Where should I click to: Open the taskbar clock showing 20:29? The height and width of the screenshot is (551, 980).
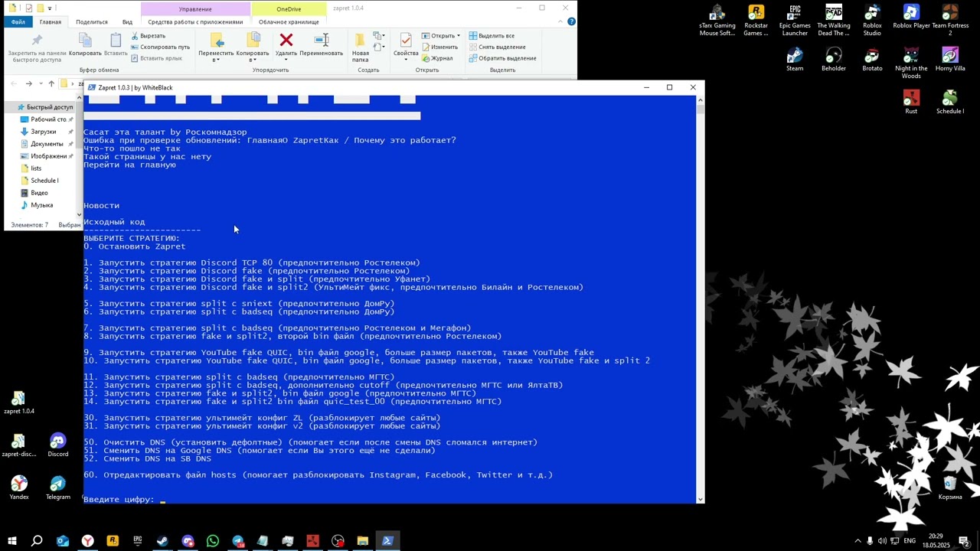tap(936, 541)
